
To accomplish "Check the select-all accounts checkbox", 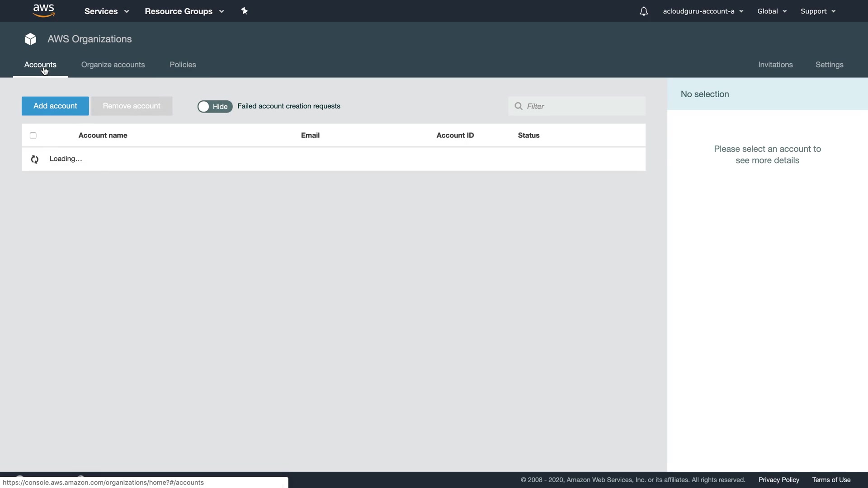I will [x=33, y=136].
